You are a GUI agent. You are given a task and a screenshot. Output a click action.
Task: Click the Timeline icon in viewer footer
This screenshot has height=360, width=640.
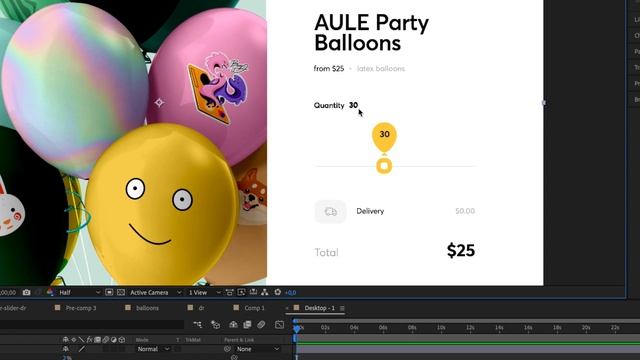click(253, 292)
